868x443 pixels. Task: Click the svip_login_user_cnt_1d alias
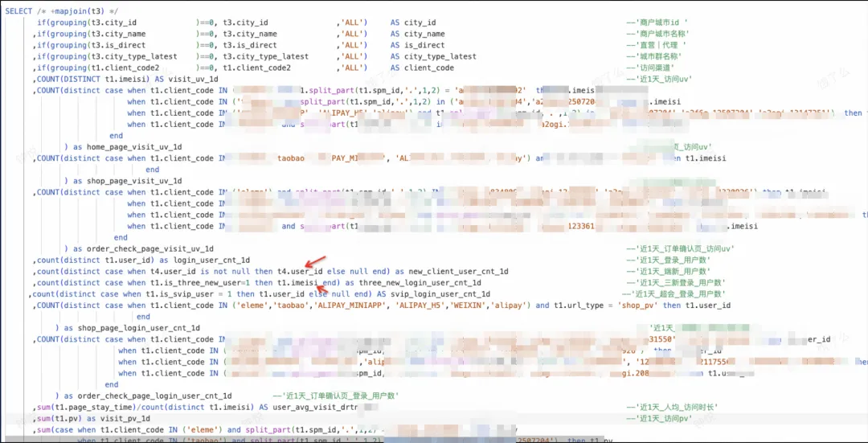440,294
